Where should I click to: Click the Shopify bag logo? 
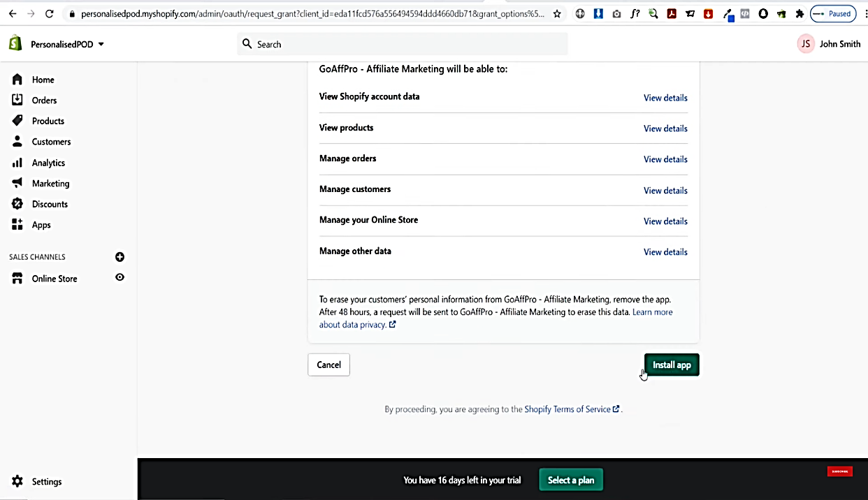click(15, 43)
